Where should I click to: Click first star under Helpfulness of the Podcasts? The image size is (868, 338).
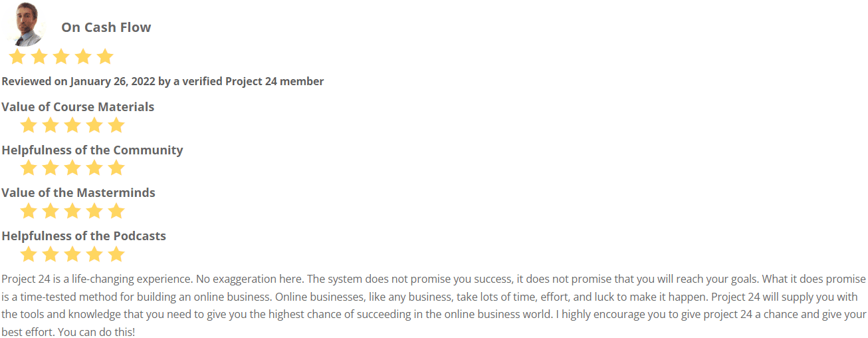coord(28,254)
